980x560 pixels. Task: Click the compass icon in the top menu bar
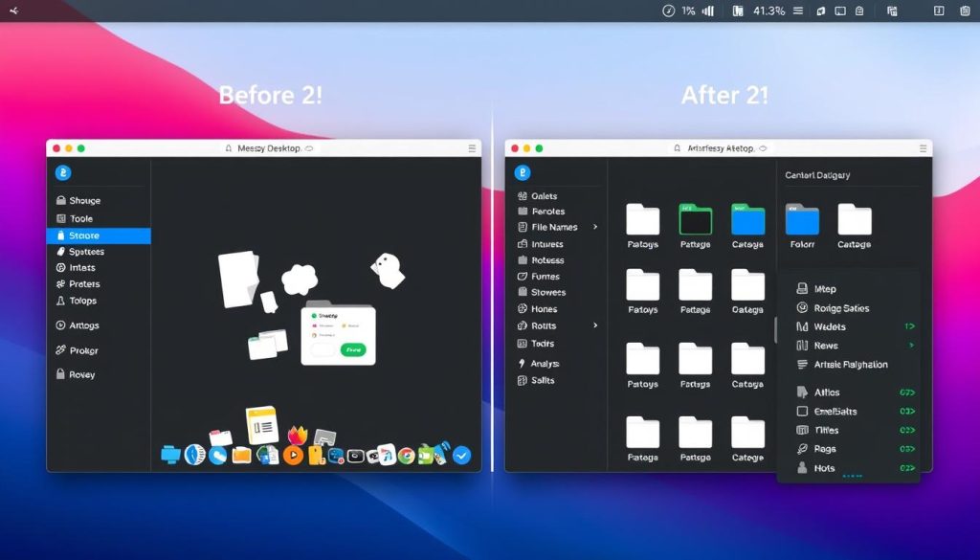click(x=669, y=11)
